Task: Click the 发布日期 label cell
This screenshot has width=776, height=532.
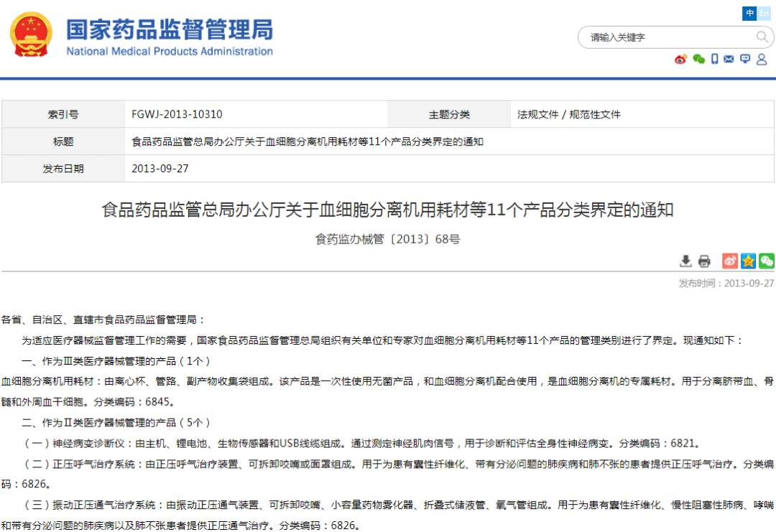Action: (63, 169)
